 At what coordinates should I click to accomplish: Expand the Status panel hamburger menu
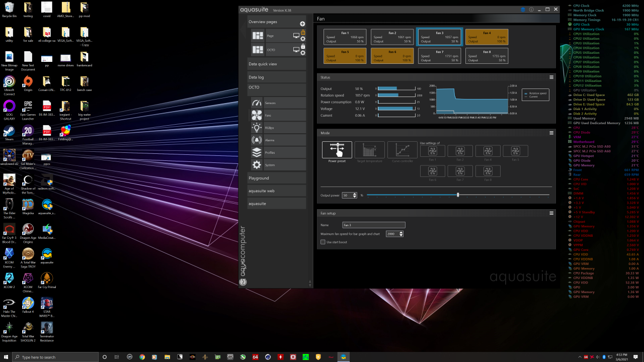pos(551,77)
